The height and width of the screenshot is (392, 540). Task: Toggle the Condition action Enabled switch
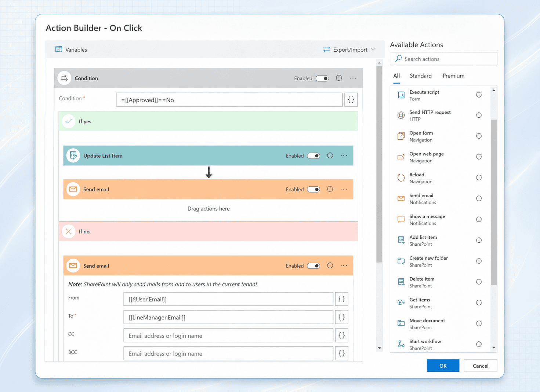click(322, 78)
